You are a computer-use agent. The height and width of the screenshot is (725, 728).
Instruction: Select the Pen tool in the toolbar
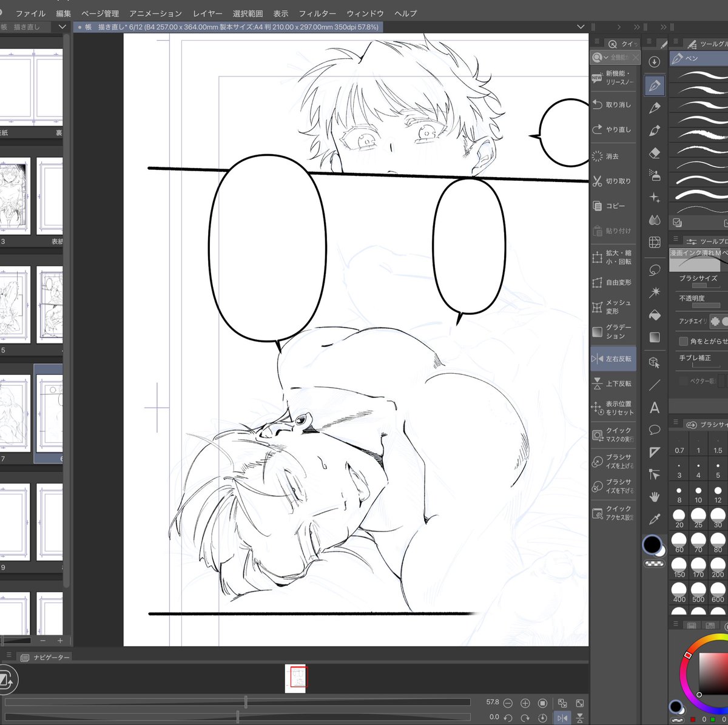[655, 86]
